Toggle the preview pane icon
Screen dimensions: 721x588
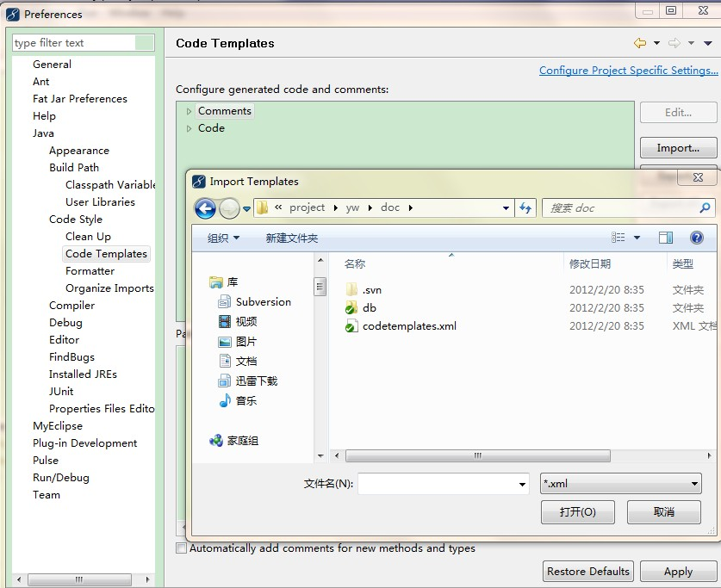click(666, 238)
